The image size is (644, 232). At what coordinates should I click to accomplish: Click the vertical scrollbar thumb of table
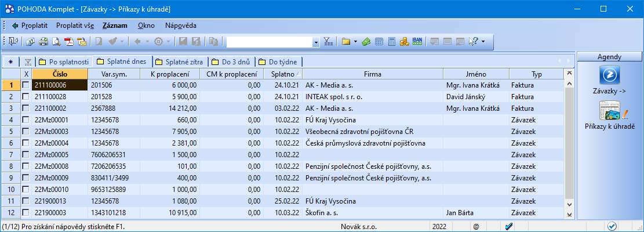pyautogui.click(x=569, y=144)
